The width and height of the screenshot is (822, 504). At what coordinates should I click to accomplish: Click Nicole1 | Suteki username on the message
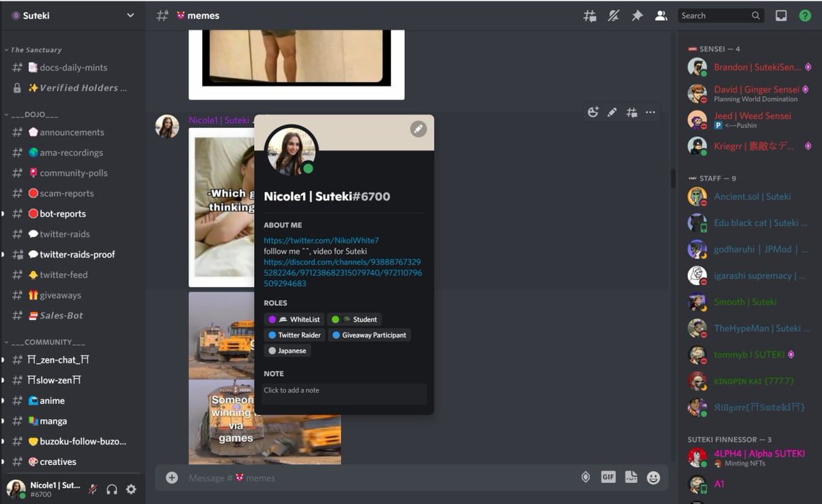click(x=219, y=120)
